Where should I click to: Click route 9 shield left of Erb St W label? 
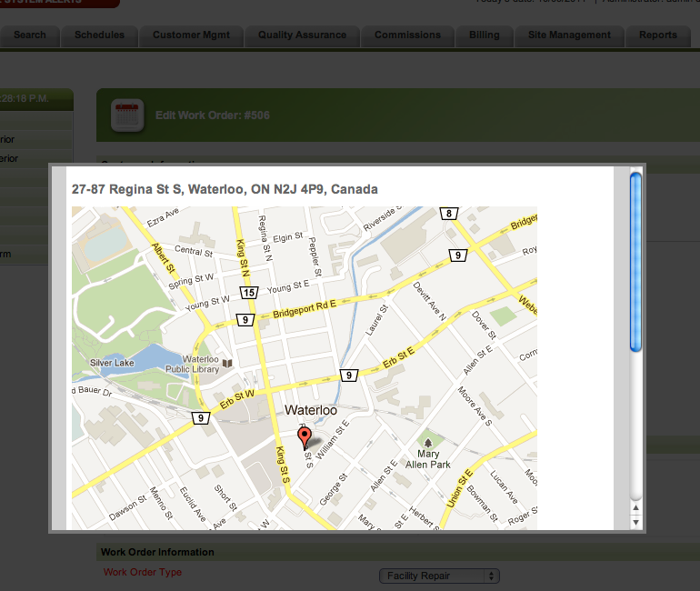tap(201, 418)
